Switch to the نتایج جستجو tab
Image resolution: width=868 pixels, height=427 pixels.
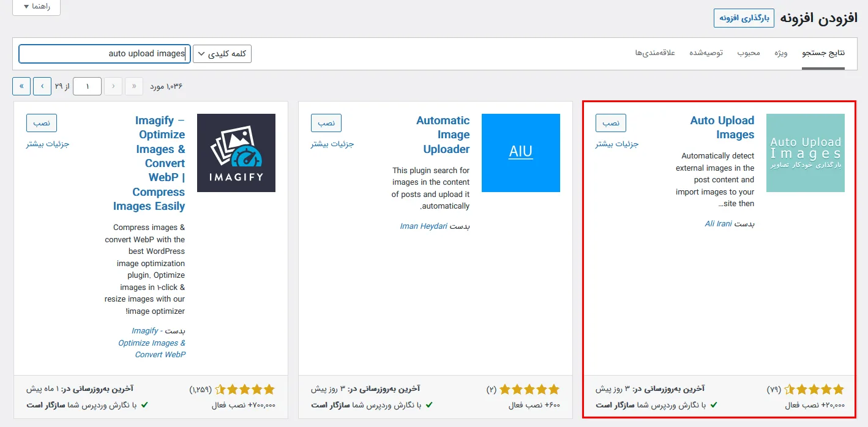(823, 53)
